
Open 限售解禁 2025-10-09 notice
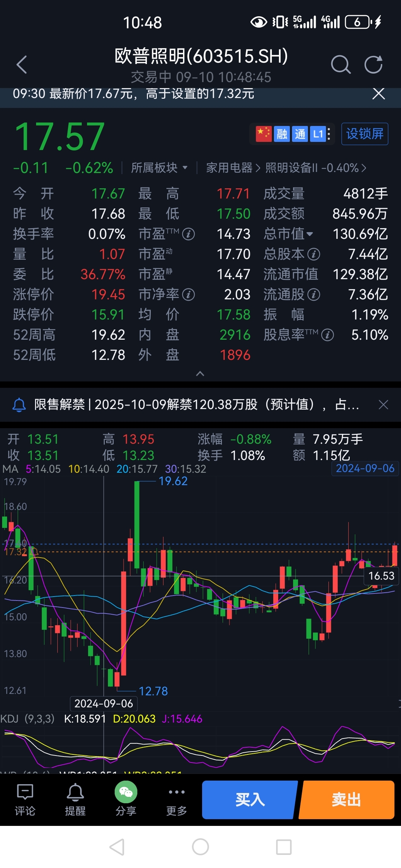pos(197,404)
